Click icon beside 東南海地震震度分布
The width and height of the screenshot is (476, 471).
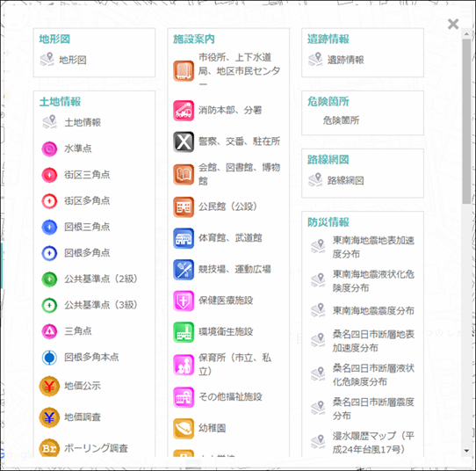(318, 310)
